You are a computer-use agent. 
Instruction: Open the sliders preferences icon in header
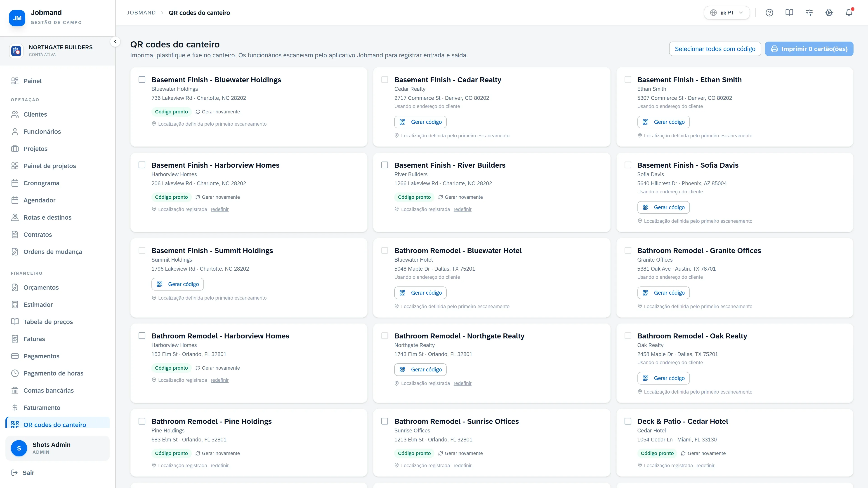(809, 13)
